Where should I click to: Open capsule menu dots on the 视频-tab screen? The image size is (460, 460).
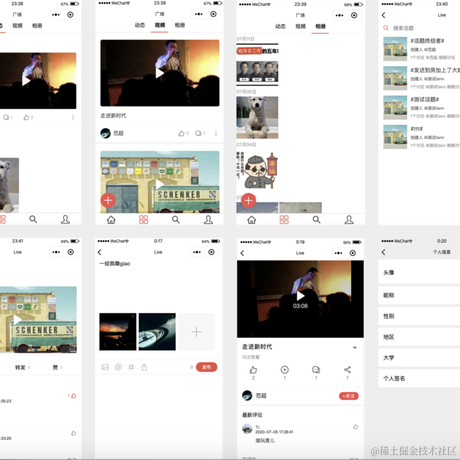[x=199, y=14]
